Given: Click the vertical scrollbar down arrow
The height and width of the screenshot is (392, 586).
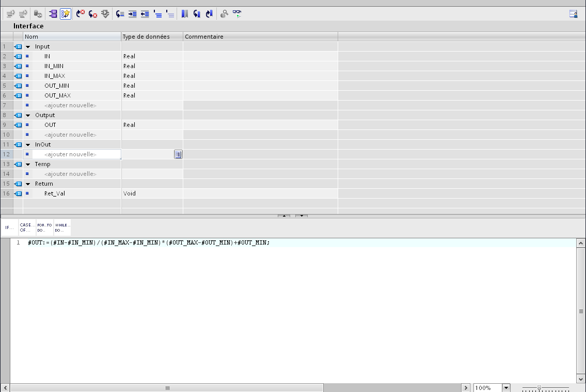Looking at the screenshot, I should tap(581, 379).
